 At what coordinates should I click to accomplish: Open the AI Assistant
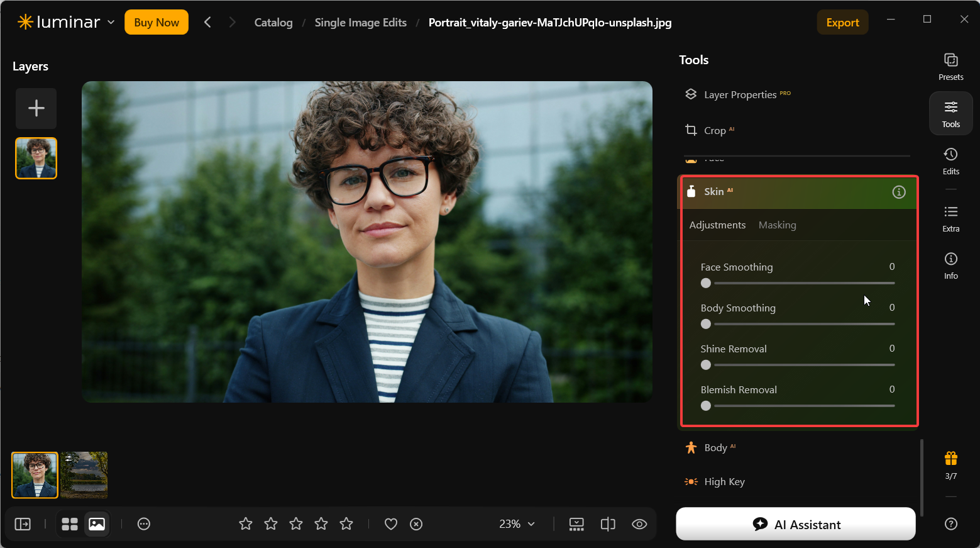[x=796, y=524]
